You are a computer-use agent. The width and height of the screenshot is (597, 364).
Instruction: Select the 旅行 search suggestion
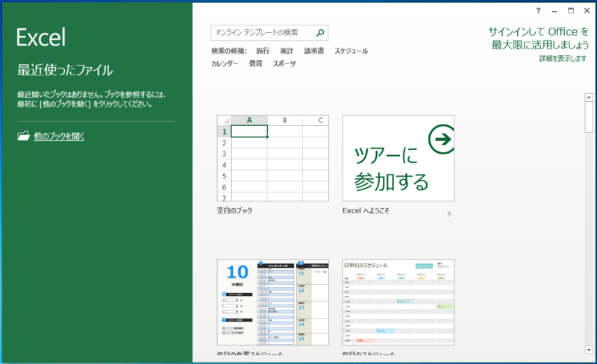pos(263,51)
